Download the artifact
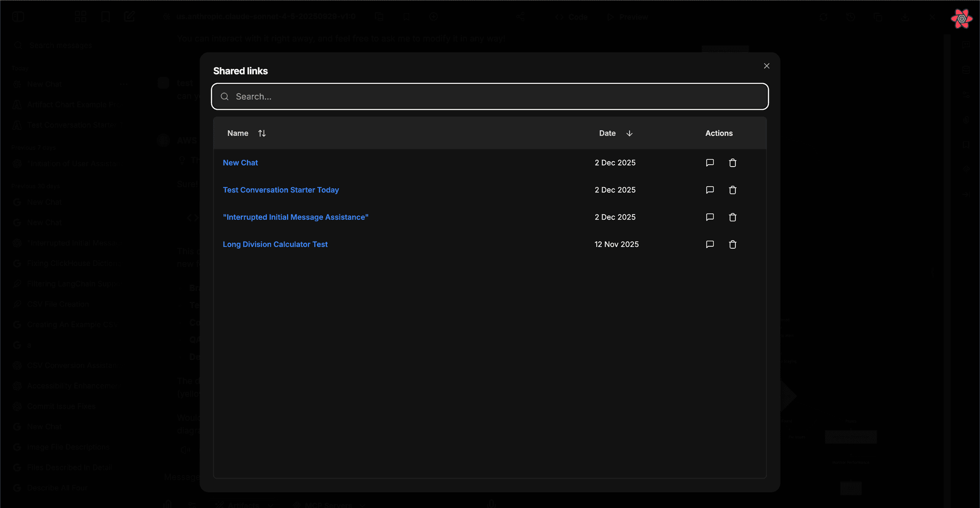The image size is (980, 508). pyautogui.click(x=905, y=17)
